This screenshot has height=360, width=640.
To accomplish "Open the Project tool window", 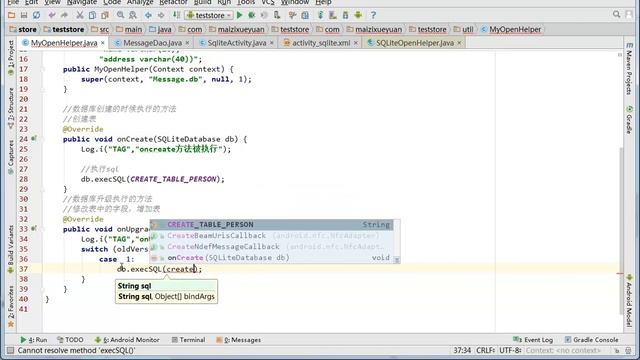I will (11, 58).
